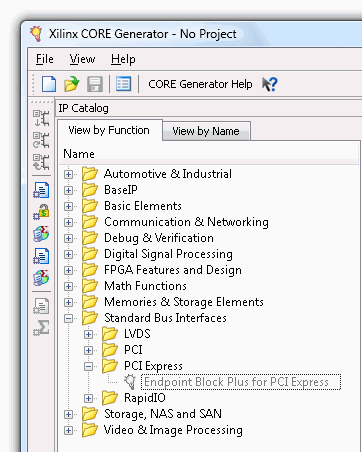Screen dimensions: 362x452
Task: Expand the Video & Image Processing node
Action: click(68, 430)
